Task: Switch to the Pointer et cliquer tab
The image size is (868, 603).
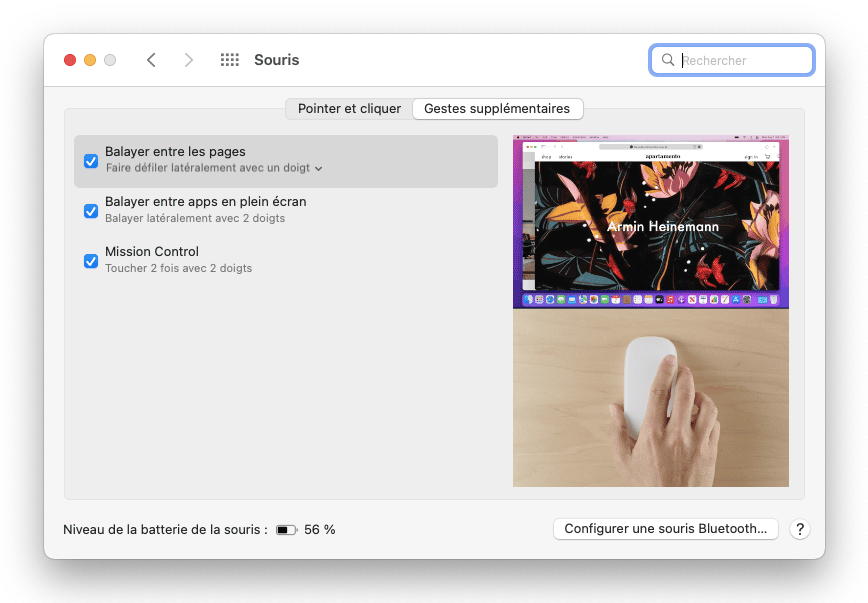Action: tap(349, 109)
